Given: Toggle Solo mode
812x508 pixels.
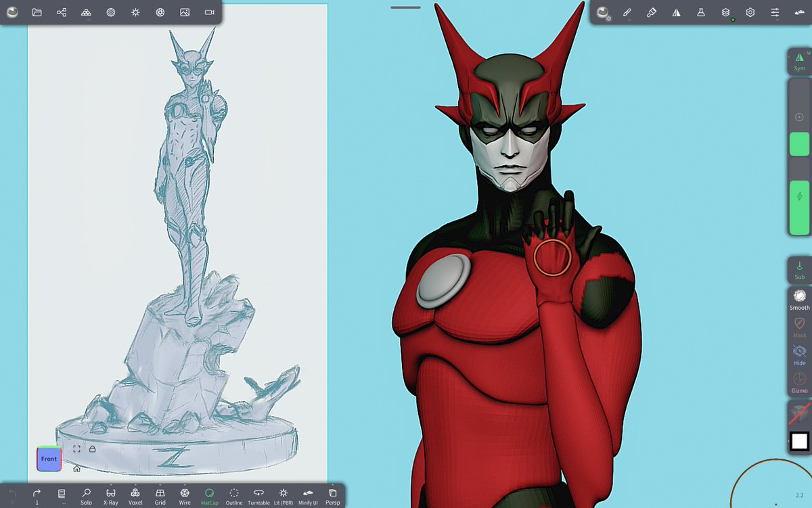Looking at the screenshot, I should [x=86, y=496].
